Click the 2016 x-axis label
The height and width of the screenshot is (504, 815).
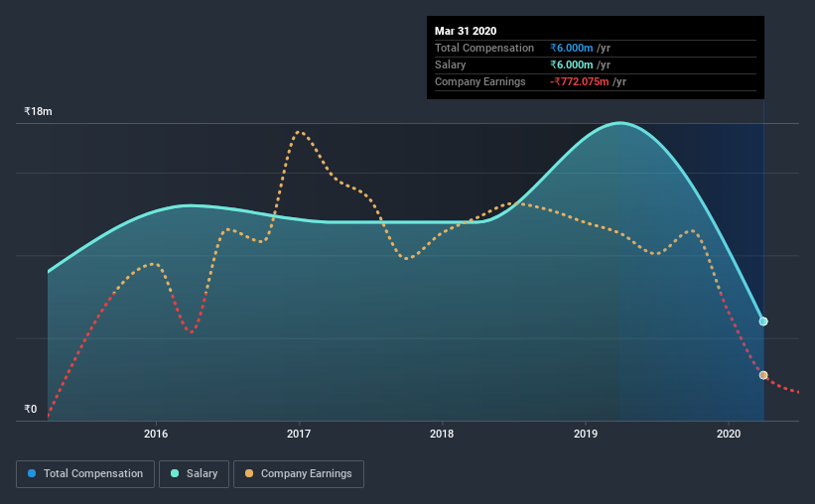click(156, 434)
